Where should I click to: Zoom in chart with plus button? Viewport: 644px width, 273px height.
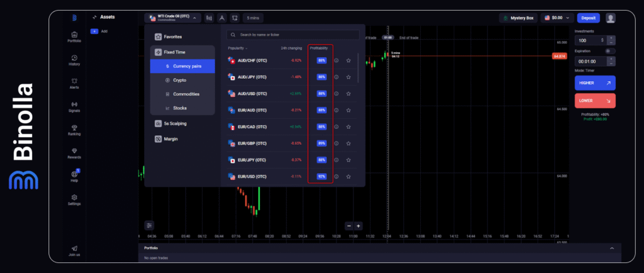coord(358,226)
